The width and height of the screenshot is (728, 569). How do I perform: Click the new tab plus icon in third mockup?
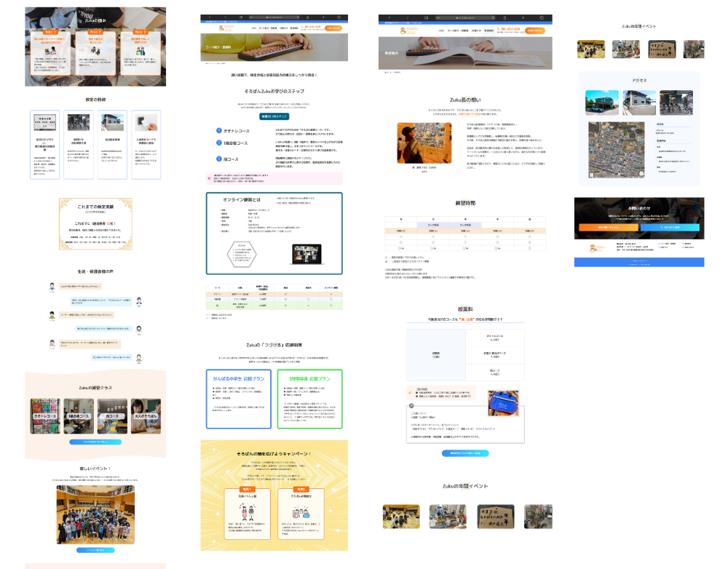(521, 17)
